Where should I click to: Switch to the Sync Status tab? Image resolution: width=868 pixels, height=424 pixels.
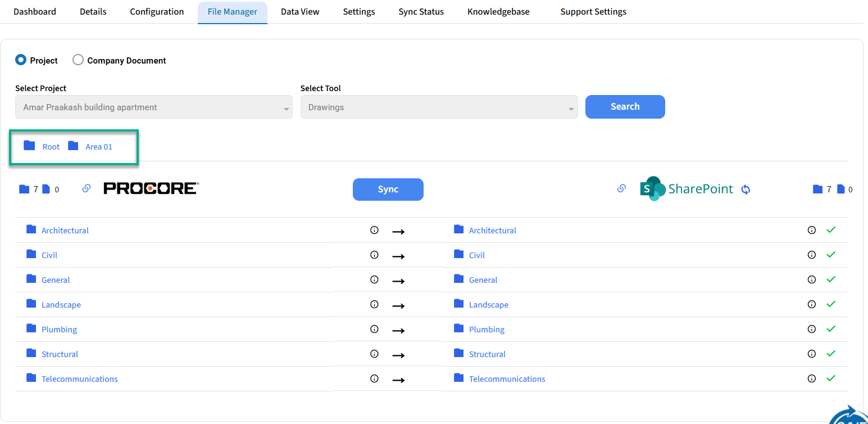[421, 12]
